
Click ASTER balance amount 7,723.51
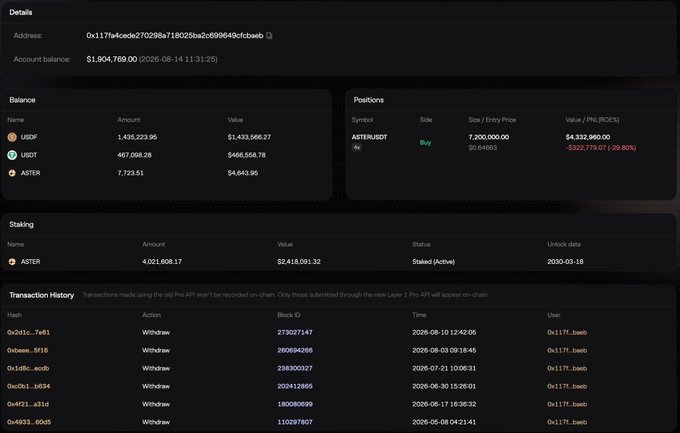tap(130, 173)
